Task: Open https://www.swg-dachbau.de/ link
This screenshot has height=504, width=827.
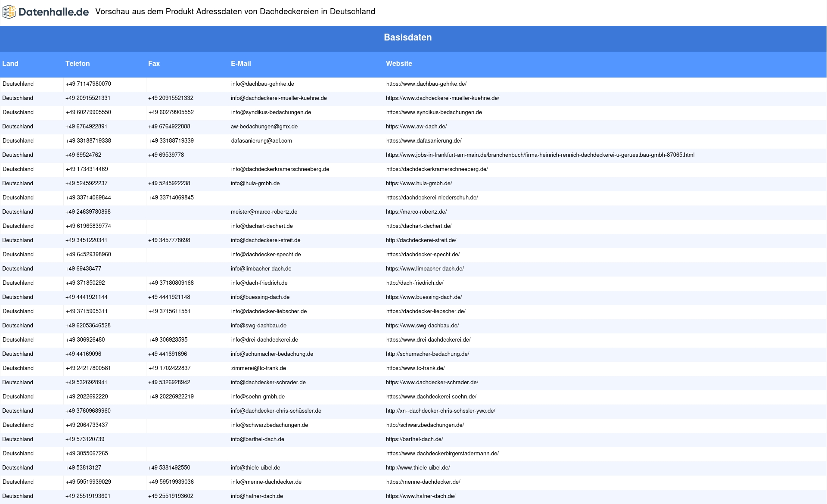Action: pos(423,326)
